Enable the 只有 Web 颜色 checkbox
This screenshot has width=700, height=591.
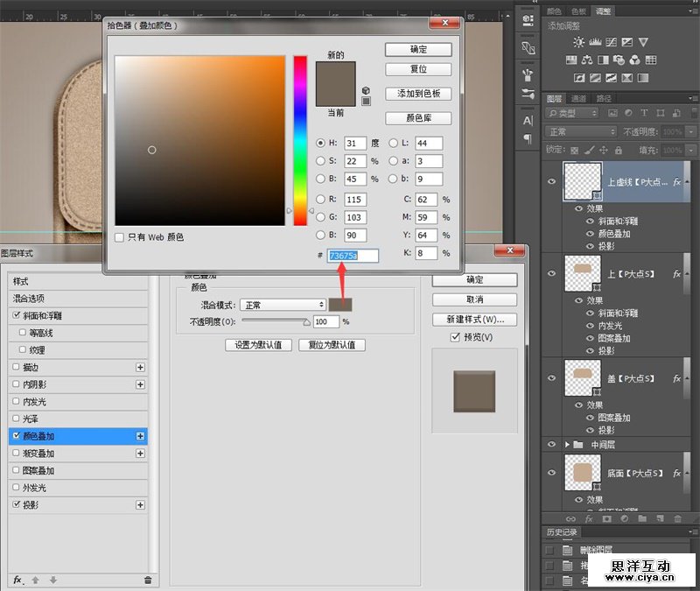[120, 237]
